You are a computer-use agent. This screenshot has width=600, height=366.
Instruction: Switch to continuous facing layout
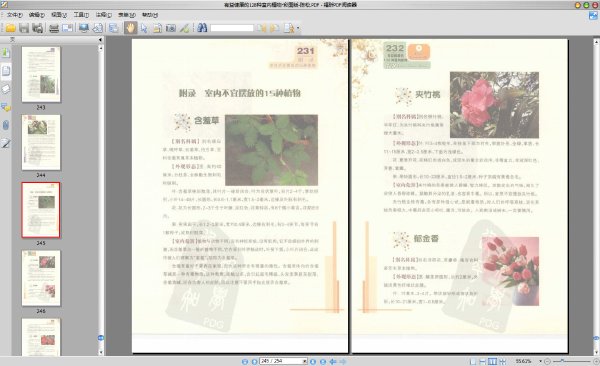502,361
